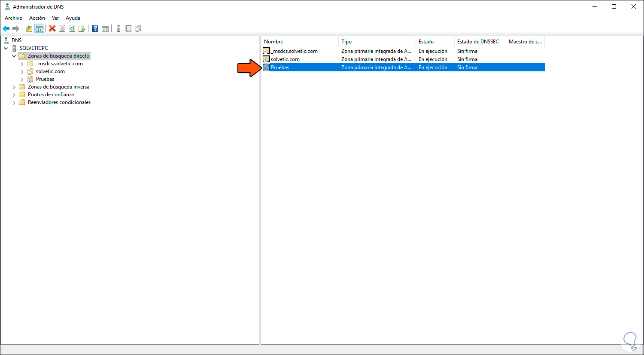The width and height of the screenshot is (644, 355).
Task: Click the multiple records toolbar icon
Action: tap(138, 28)
